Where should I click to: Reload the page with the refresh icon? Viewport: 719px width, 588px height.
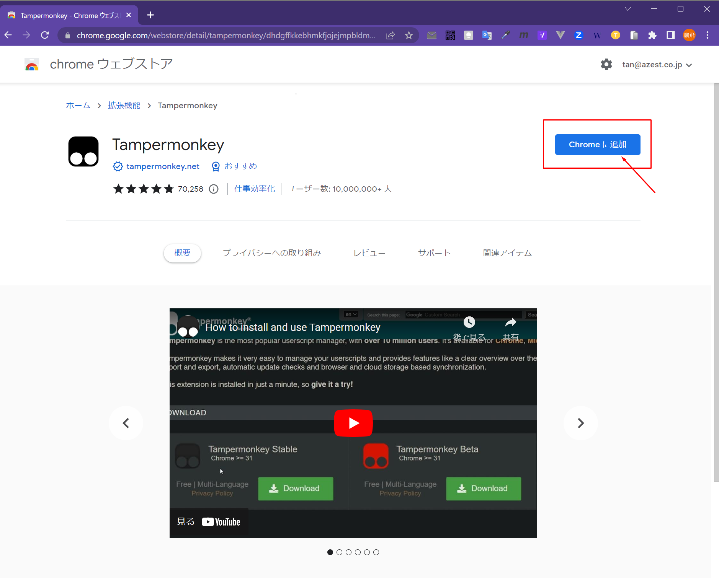(x=45, y=35)
